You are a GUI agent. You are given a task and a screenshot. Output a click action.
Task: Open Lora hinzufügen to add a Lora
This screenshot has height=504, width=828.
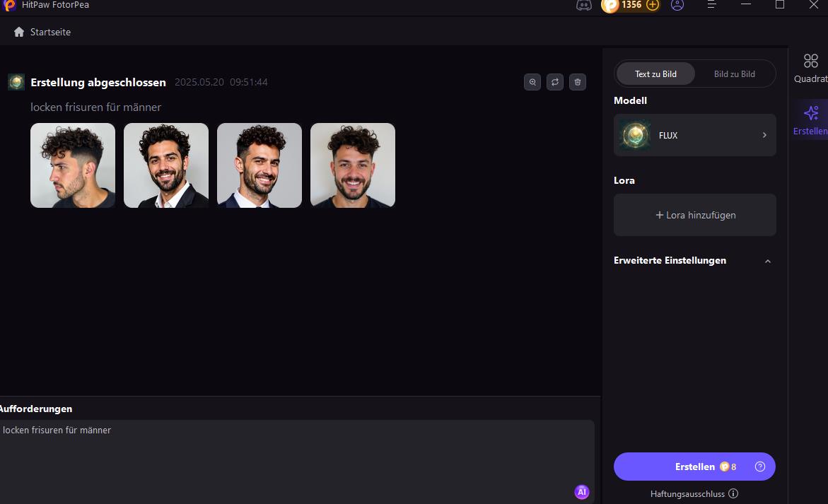tap(694, 215)
